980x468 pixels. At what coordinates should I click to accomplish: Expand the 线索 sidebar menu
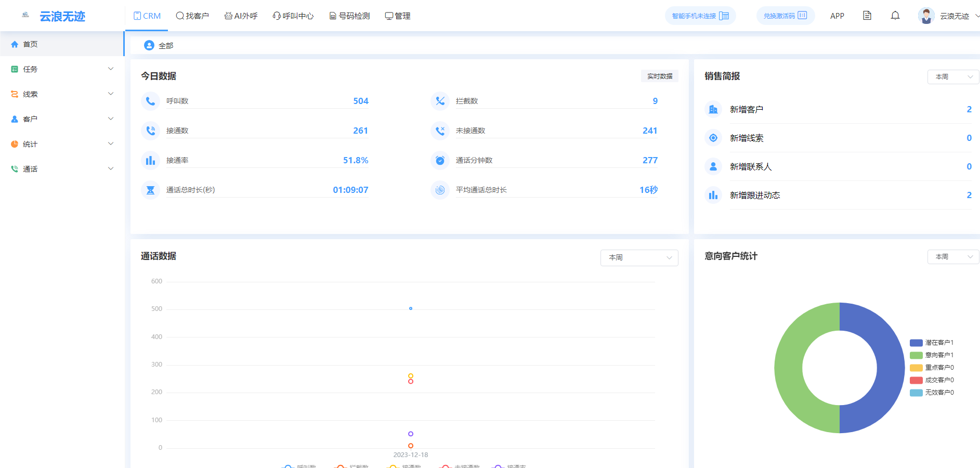pos(62,94)
